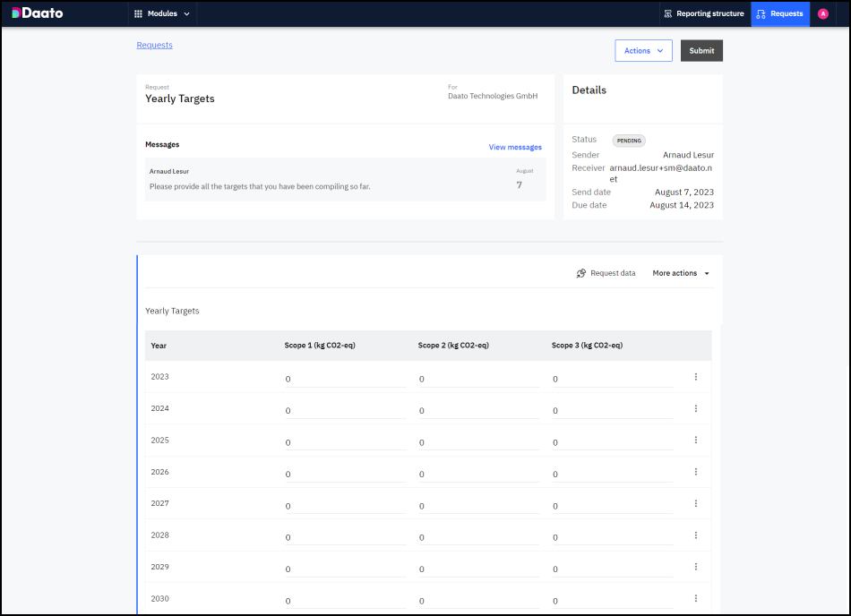This screenshot has height=616, width=851.
Task: Open the three-dot menu for 2027
Action: (x=696, y=503)
